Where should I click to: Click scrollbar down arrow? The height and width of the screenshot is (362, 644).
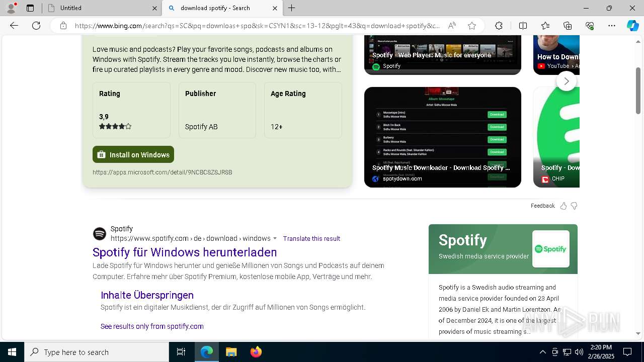[x=638, y=333]
